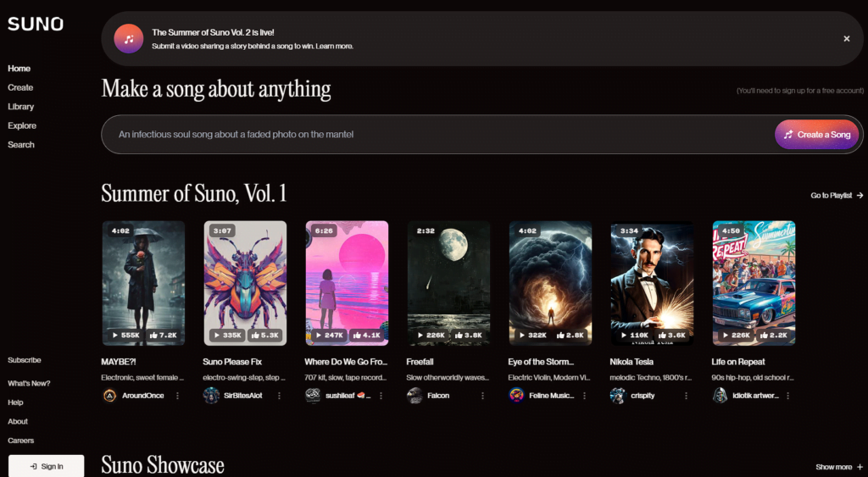Click the '90s hip-hop, old school' genre text
This screenshot has width=868, height=477.
point(753,378)
